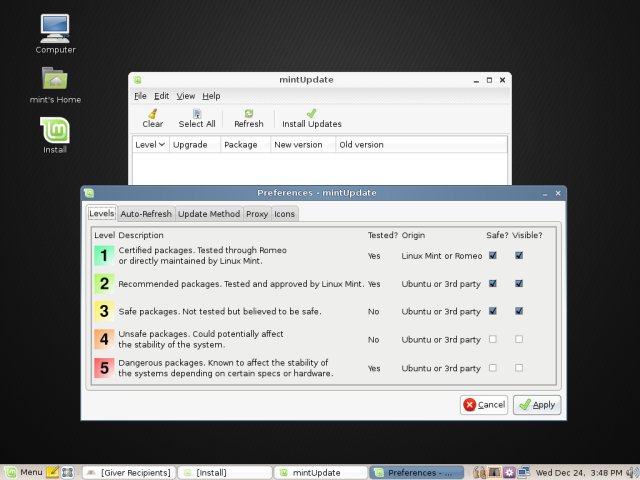This screenshot has height=480, width=640.
Task: Switch to mintUpdate taskbar window
Action: (320, 473)
